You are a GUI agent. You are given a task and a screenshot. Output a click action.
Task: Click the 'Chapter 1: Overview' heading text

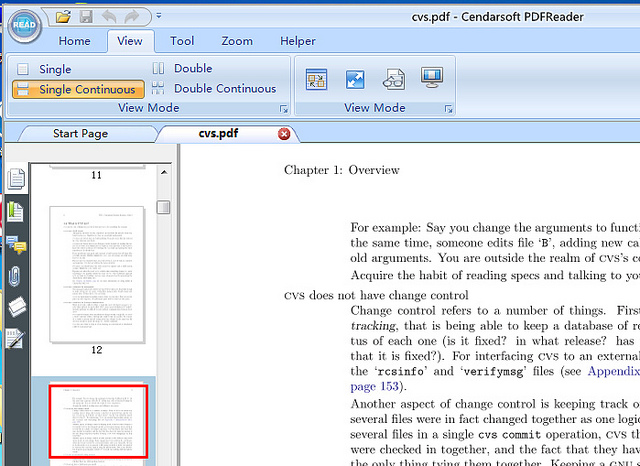(x=342, y=170)
